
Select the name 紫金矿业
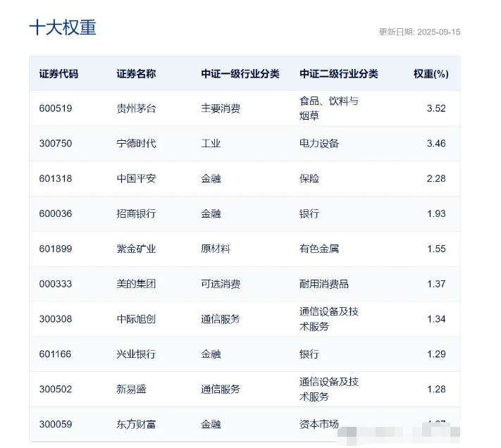pos(136,249)
